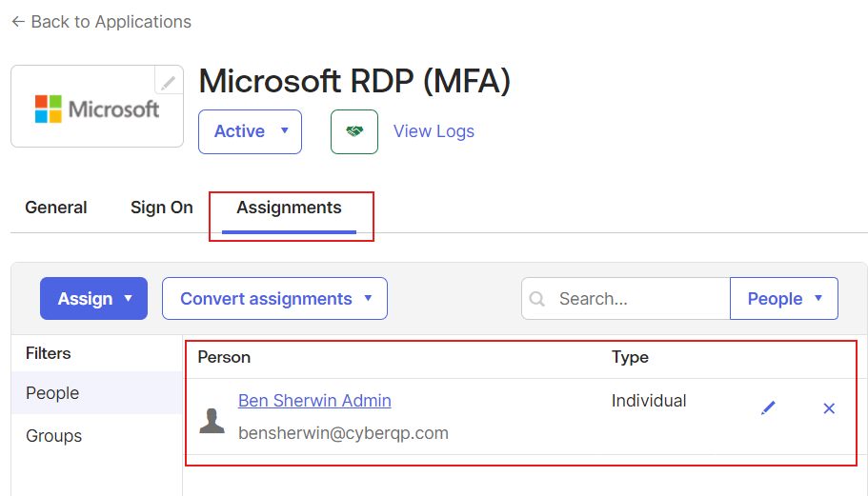Viewport: 868px width, 496px height.
Task: Remove Ben Sherwin Admin assignment with X
Action: pos(829,408)
